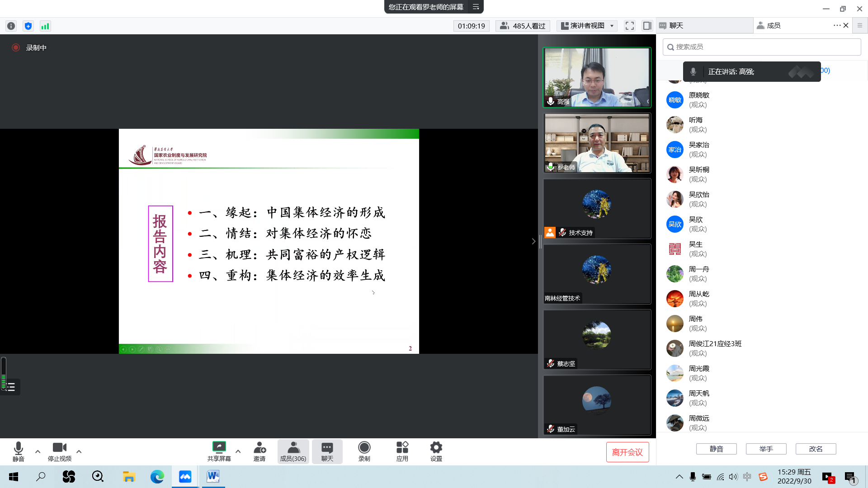Expand the audio options arrow beside the microphone

click(38, 451)
